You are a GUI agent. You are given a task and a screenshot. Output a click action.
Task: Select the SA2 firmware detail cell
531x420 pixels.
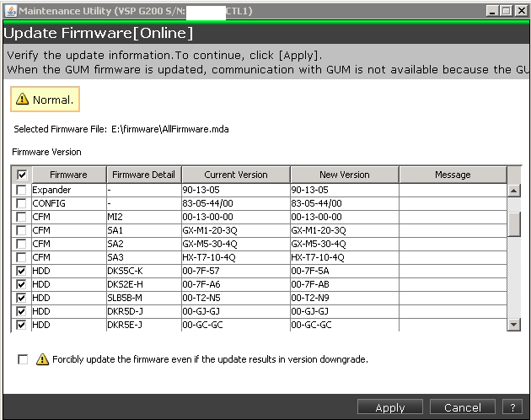coord(144,244)
